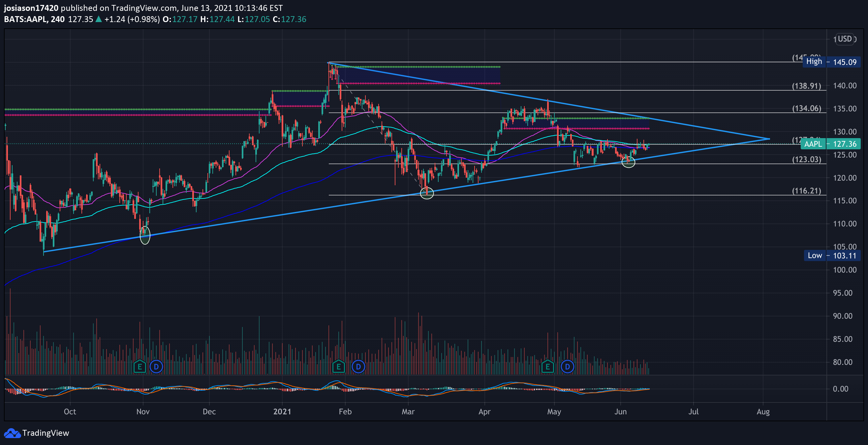
Task: Click the TradingView wordmark at bottom
Action: pos(46,433)
